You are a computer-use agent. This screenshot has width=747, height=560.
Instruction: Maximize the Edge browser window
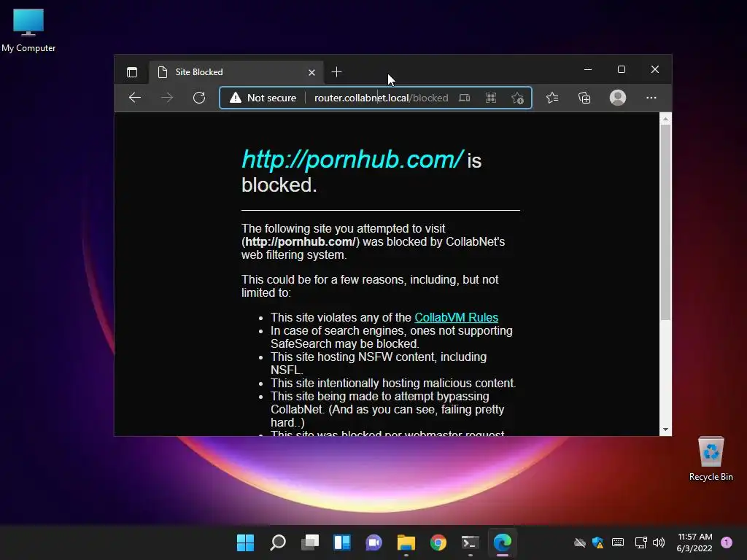pos(622,69)
